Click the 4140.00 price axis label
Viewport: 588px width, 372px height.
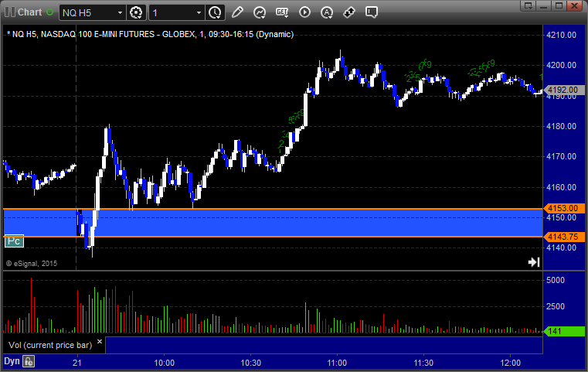(562, 247)
